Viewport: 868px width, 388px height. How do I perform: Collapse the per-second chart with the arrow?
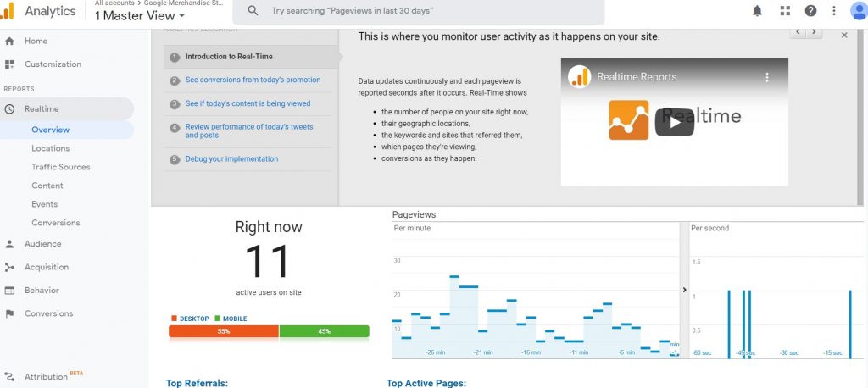[x=685, y=290]
